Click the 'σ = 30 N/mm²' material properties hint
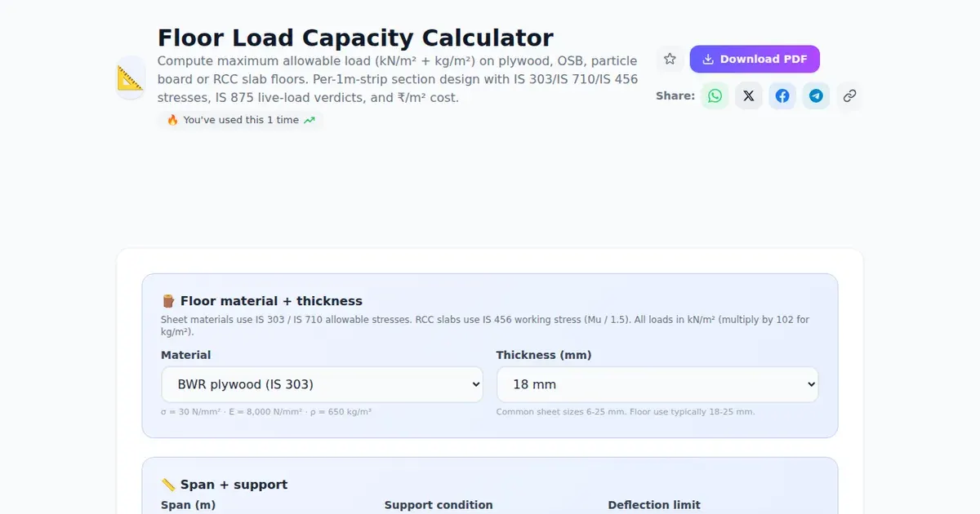 pyautogui.click(x=266, y=412)
